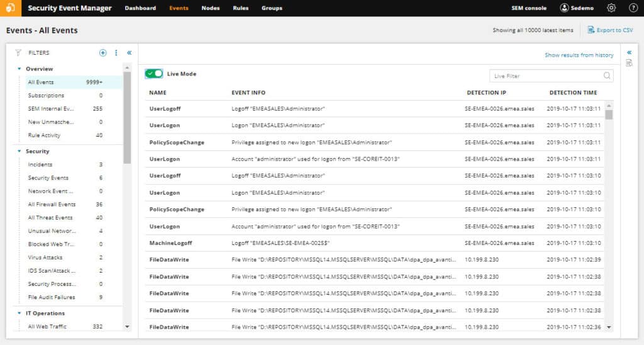Image resolution: width=644 pixels, height=345 pixels.
Task: Open the event details document icon
Action: [x=629, y=63]
